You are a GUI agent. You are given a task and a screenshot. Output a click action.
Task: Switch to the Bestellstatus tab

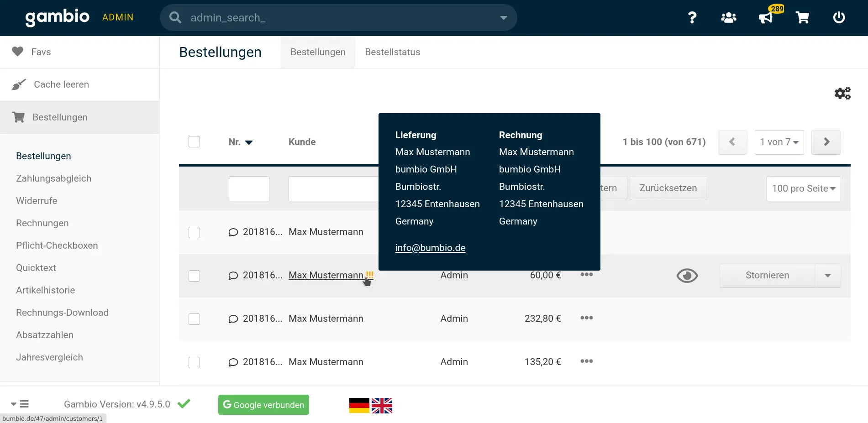point(393,52)
